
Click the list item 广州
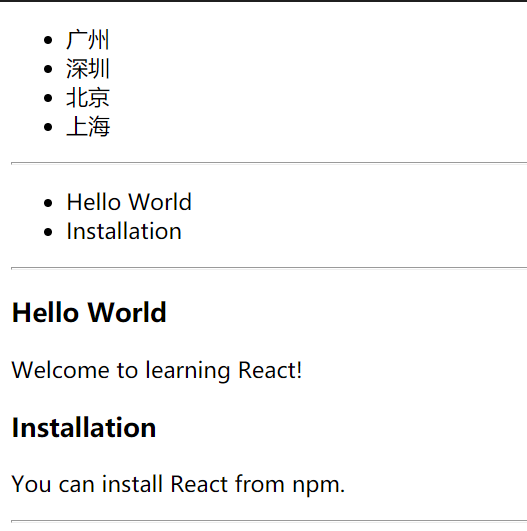tap(88, 40)
